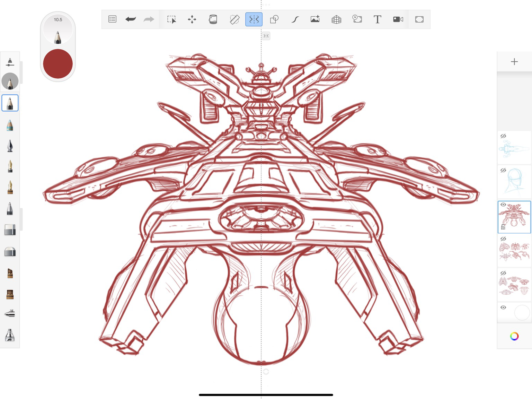532x399 pixels.
Task: Add a new layer with the plus button
Action: click(x=514, y=62)
